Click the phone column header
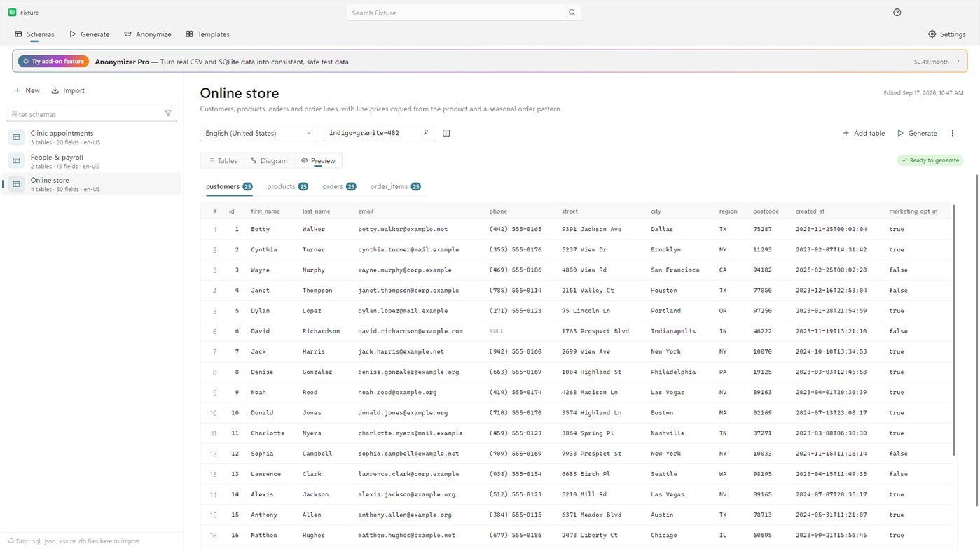The height and width of the screenshot is (551, 980). (498, 211)
